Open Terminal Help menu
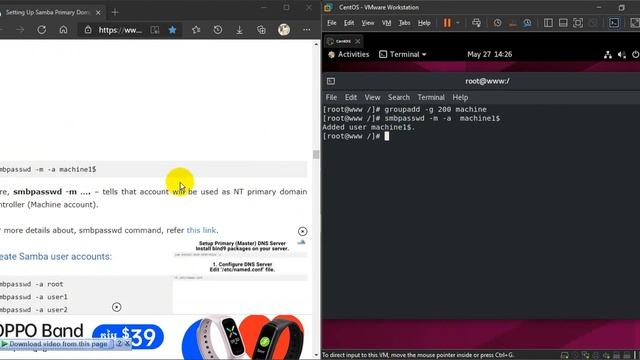 (x=460, y=98)
